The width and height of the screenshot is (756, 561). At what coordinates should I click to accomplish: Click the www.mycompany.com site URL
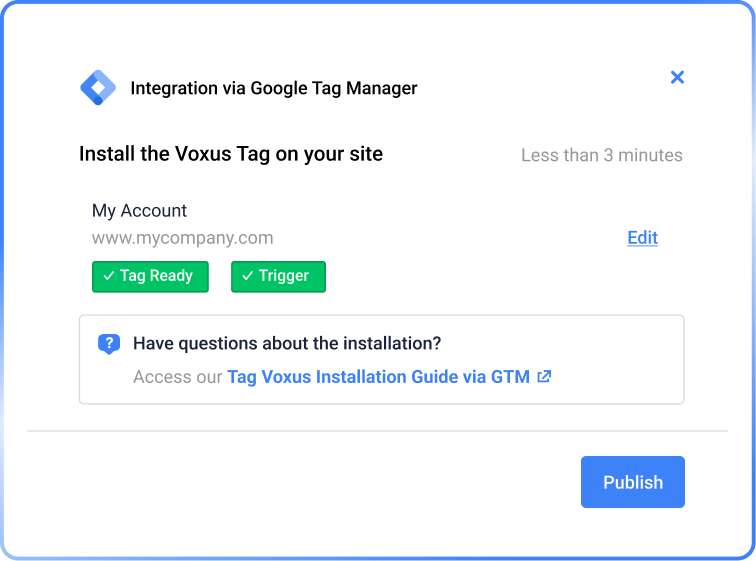[182, 238]
